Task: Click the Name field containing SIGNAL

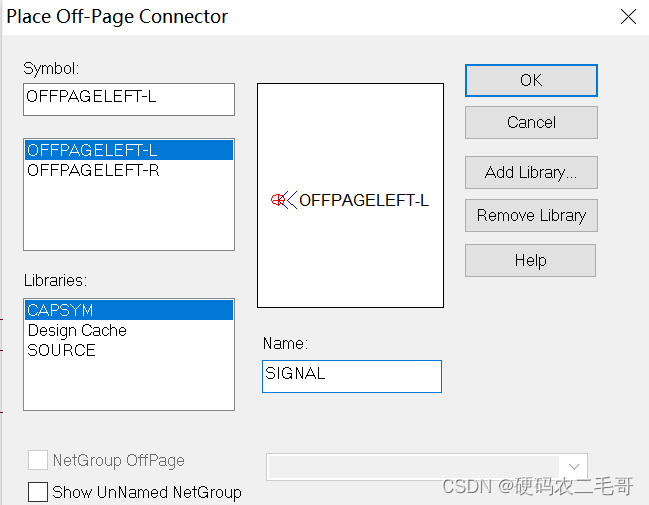Action: pyautogui.click(x=351, y=376)
